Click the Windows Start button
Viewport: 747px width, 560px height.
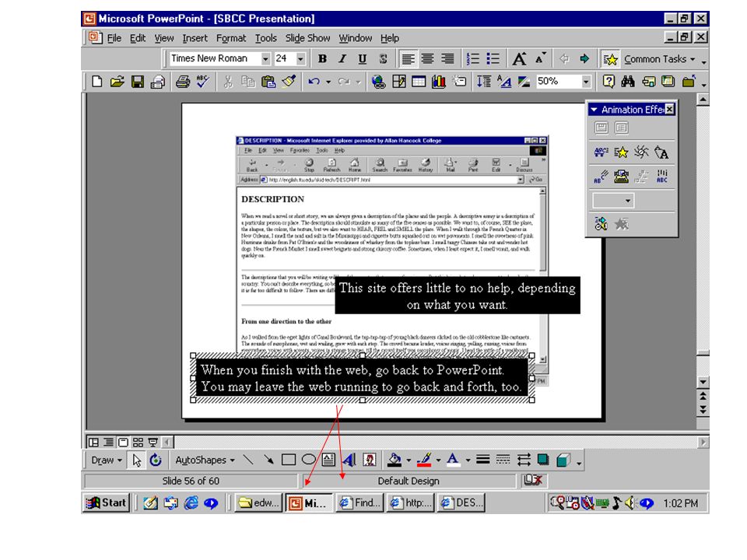tap(107, 503)
